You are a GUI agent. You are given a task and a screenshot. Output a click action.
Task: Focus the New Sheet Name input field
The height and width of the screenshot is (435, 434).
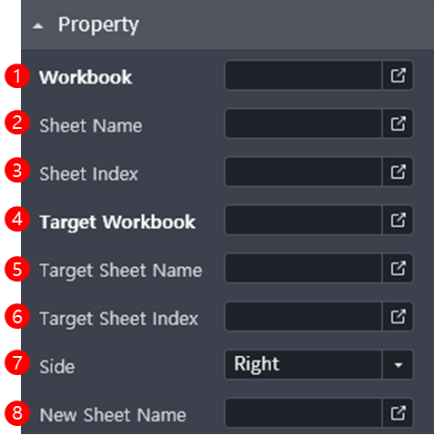point(303,413)
